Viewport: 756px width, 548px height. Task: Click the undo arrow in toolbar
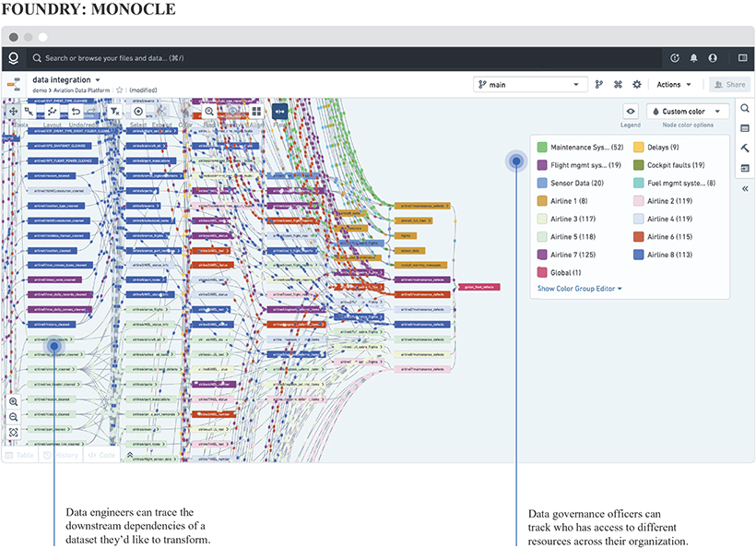point(76,111)
